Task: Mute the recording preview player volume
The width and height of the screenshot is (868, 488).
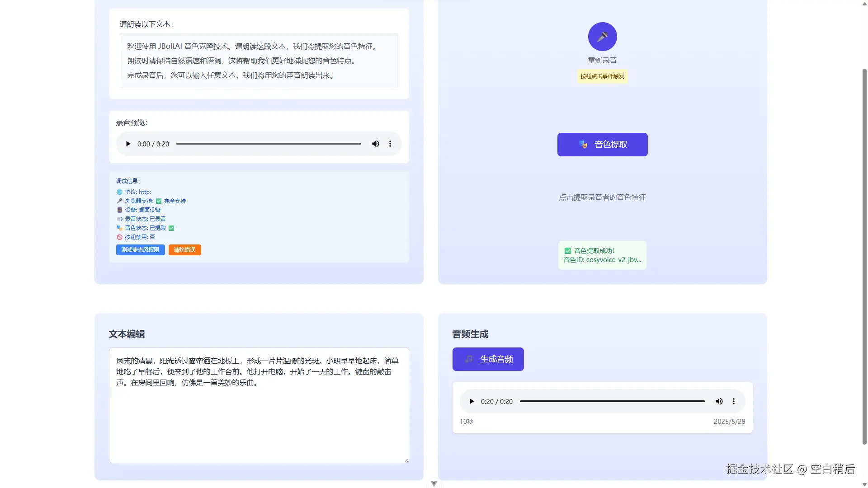Action: click(x=376, y=144)
